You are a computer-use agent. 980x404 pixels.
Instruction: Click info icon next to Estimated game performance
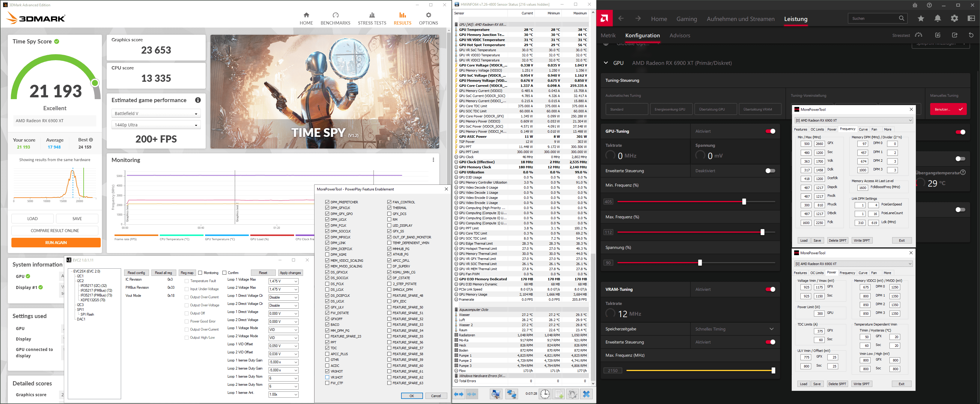tap(198, 100)
